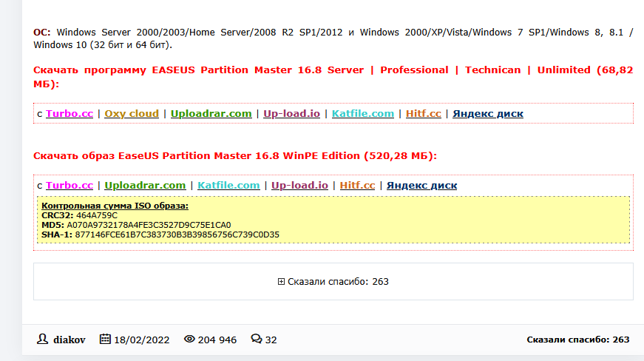This screenshot has width=644, height=361.
Task: Open Яндекс диск link for the WinPE Edition image
Action: pos(421,185)
